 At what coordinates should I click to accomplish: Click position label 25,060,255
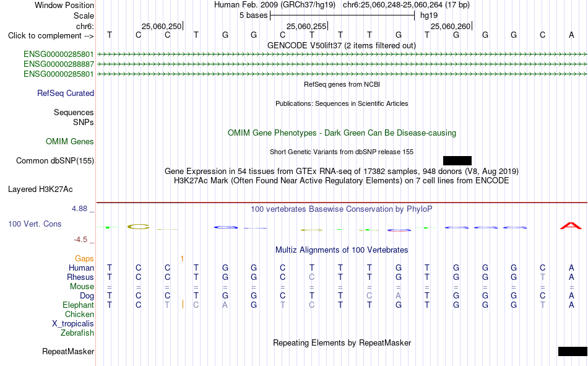[x=306, y=26]
